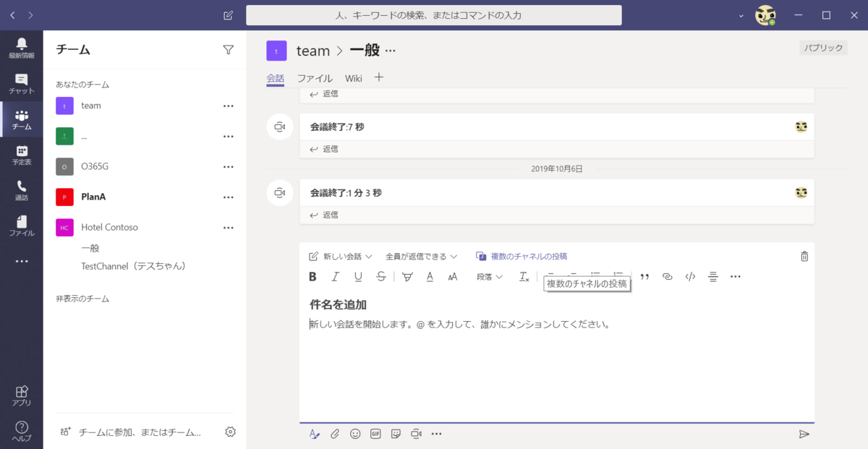The image size is (868, 449).
Task: Open the ファイル channel tab
Action: (315, 78)
